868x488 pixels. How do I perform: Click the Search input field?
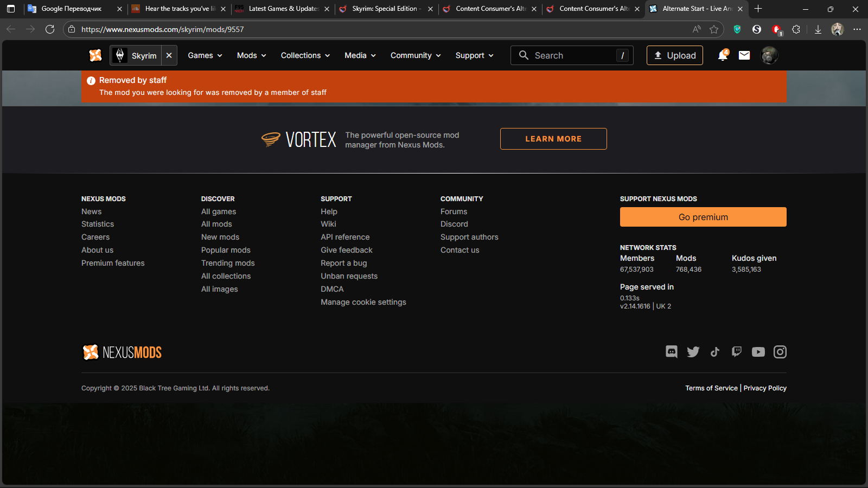572,55
